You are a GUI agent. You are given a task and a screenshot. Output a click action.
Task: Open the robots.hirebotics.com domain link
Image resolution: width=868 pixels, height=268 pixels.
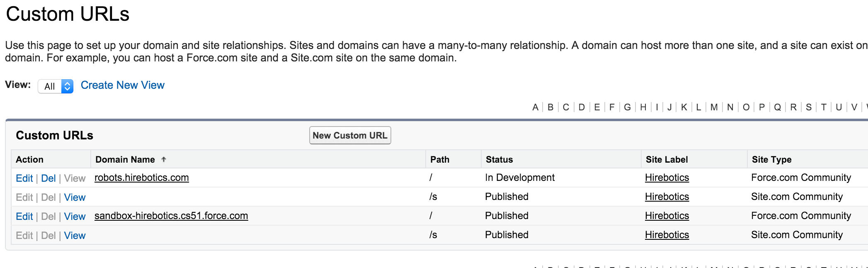pyautogui.click(x=141, y=178)
